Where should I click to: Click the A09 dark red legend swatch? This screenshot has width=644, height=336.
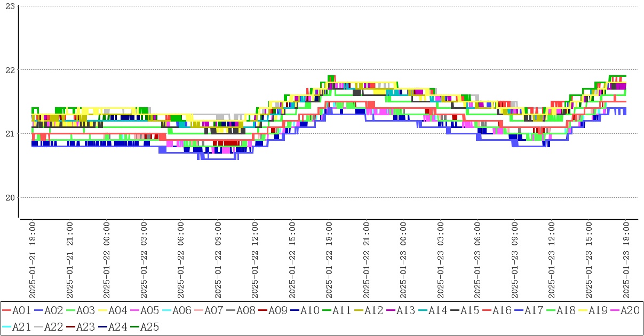263,310
